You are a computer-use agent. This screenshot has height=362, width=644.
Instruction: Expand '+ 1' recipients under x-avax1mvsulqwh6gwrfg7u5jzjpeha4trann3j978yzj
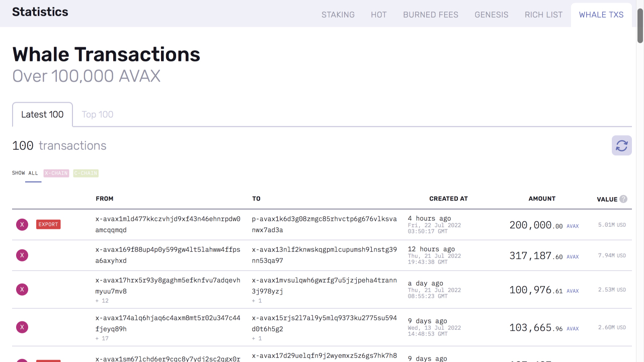click(257, 301)
